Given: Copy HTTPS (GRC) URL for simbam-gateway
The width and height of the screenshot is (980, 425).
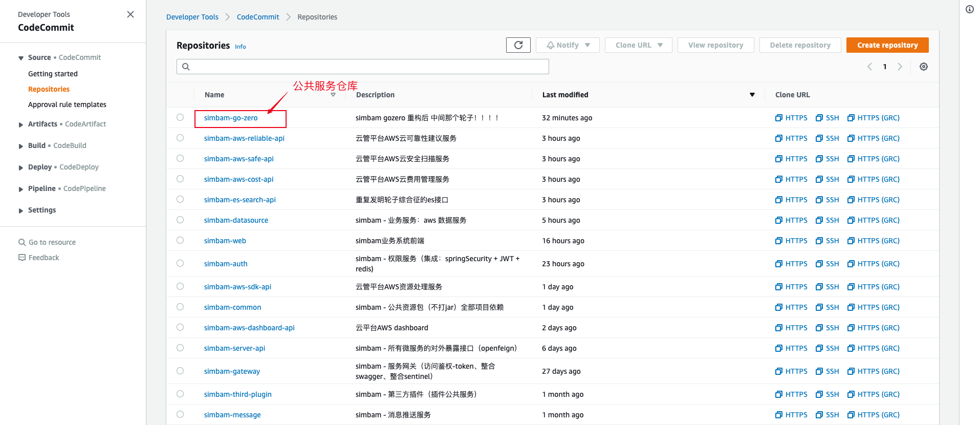Looking at the screenshot, I should point(874,371).
